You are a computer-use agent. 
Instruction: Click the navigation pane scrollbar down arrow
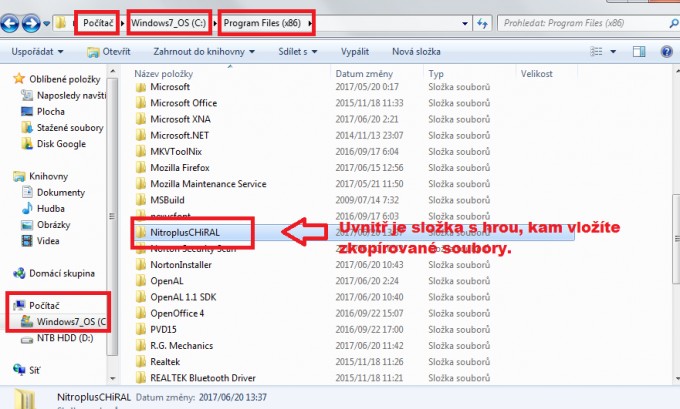click(x=112, y=378)
